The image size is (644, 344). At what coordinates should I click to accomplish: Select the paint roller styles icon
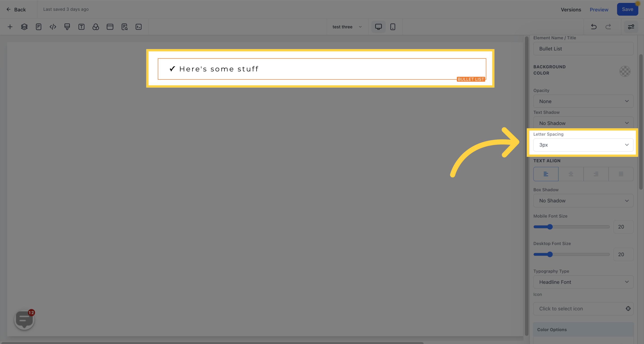pyautogui.click(x=67, y=27)
